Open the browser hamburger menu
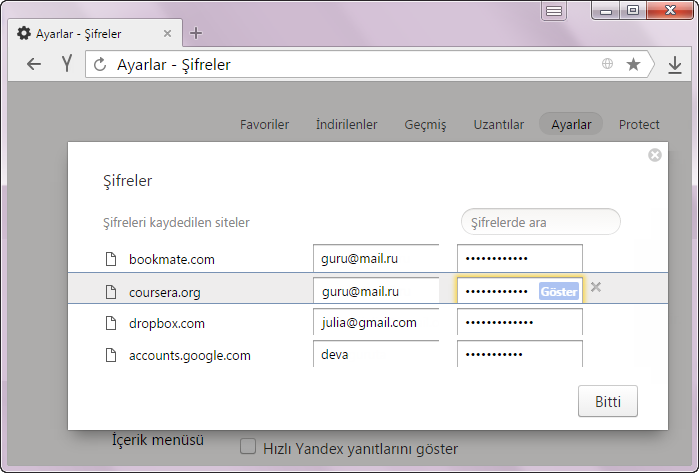Viewport: 699px width, 473px height. [x=554, y=11]
